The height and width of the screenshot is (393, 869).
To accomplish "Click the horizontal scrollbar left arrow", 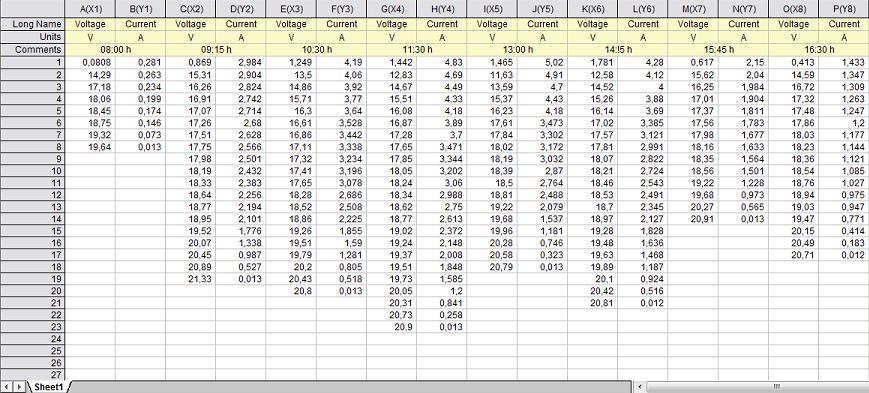I will point(640,386).
